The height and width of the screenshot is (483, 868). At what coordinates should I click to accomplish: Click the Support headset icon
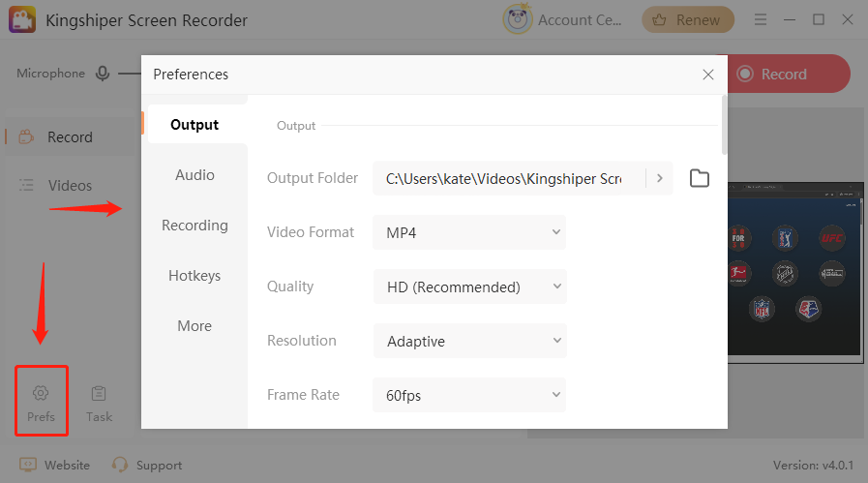pos(120,465)
